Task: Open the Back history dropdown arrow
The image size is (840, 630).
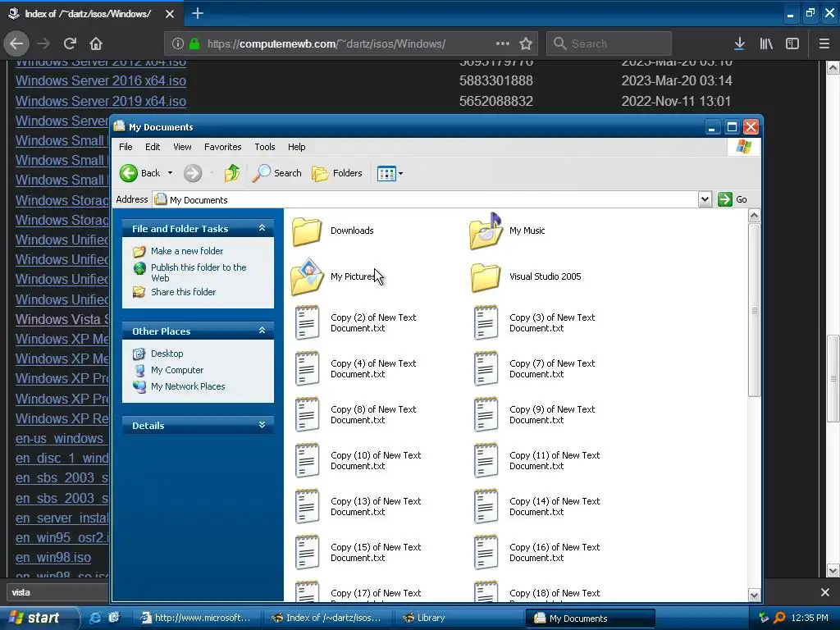Action: [x=170, y=173]
